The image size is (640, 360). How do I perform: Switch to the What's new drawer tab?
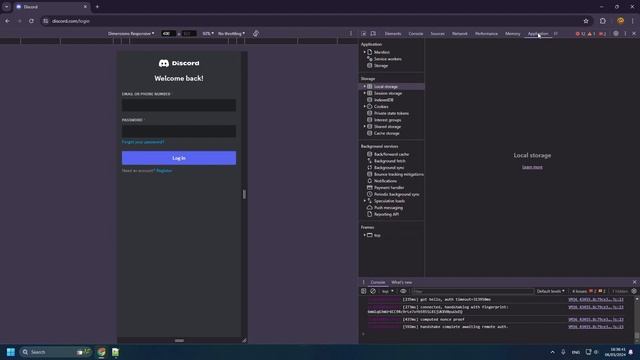tap(402, 282)
